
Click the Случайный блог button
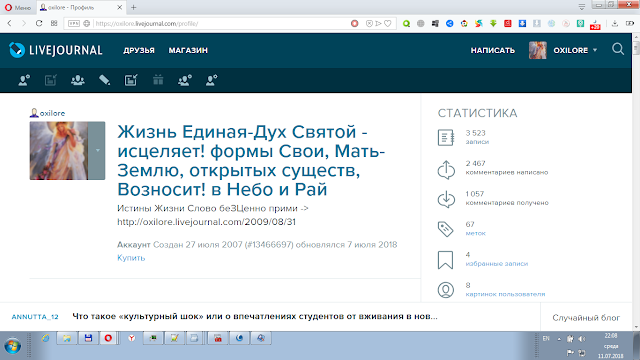[586, 318]
